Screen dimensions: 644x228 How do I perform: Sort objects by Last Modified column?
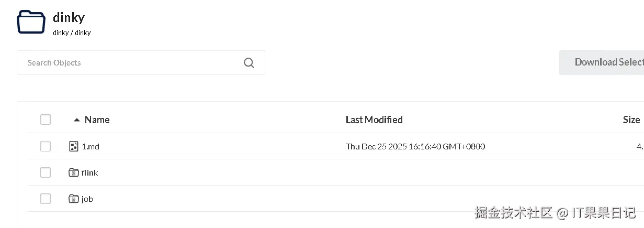click(x=374, y=120)
